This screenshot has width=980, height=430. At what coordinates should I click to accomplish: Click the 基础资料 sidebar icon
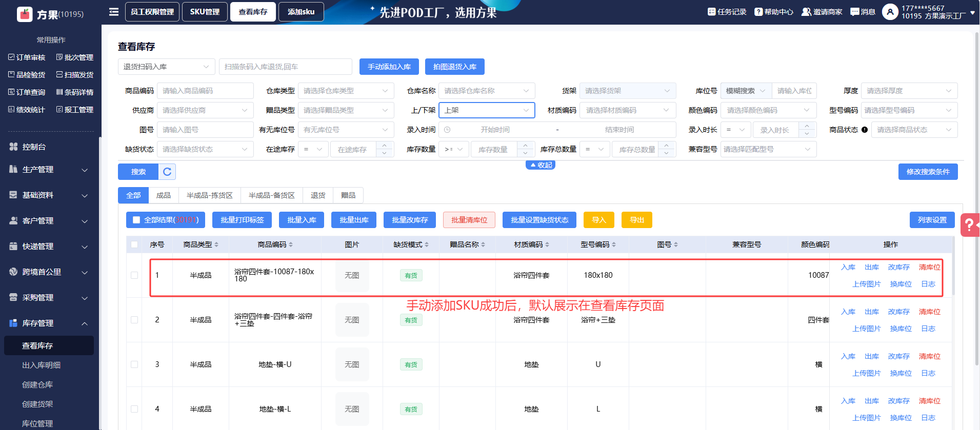13,195
